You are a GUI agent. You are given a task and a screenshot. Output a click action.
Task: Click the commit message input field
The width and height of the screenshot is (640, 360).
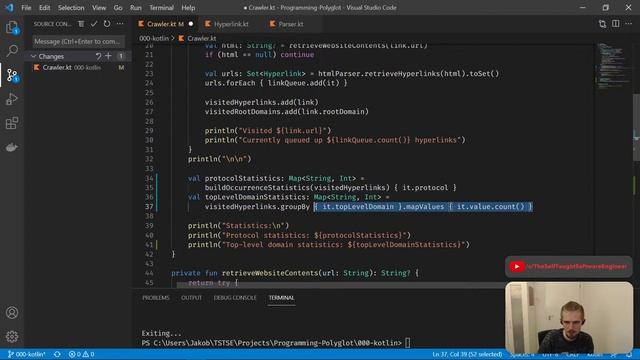pos(79,42)
